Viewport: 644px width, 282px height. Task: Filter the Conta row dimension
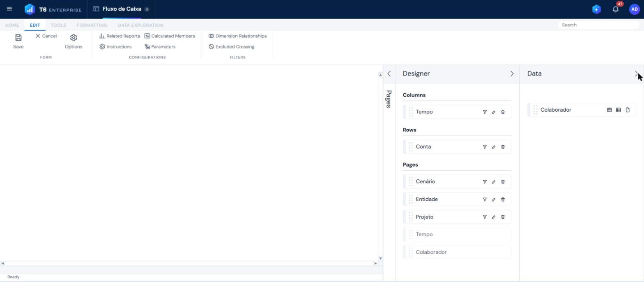coord(485,147)
